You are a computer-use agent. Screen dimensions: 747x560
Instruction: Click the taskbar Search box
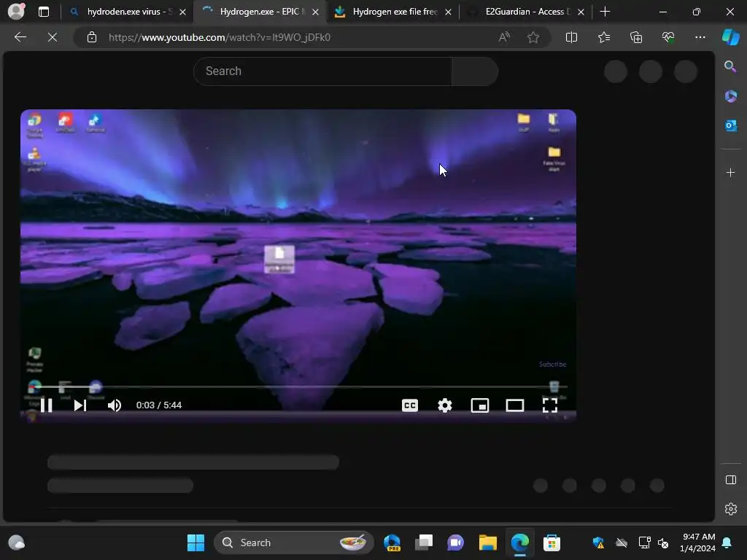pyautogui.click(x=294, y=542)
